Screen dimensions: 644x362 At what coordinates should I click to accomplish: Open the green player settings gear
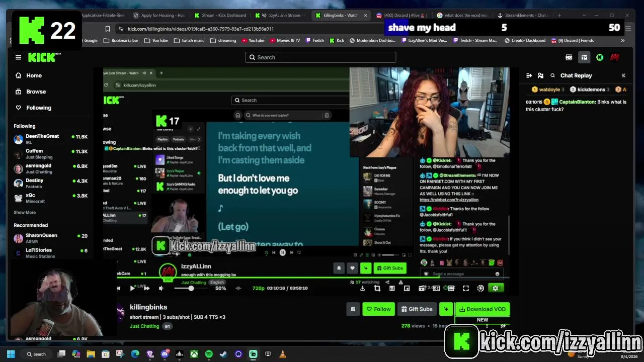coord(496,288)
